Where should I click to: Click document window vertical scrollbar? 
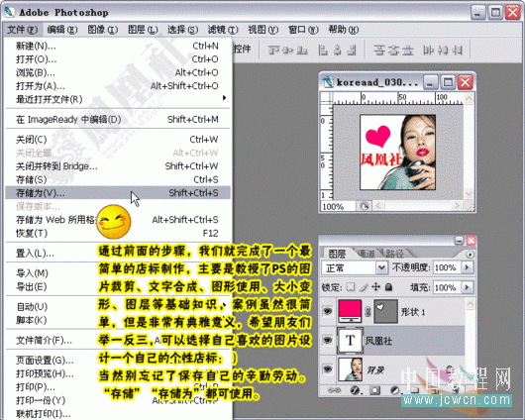[x=469, y=147]
